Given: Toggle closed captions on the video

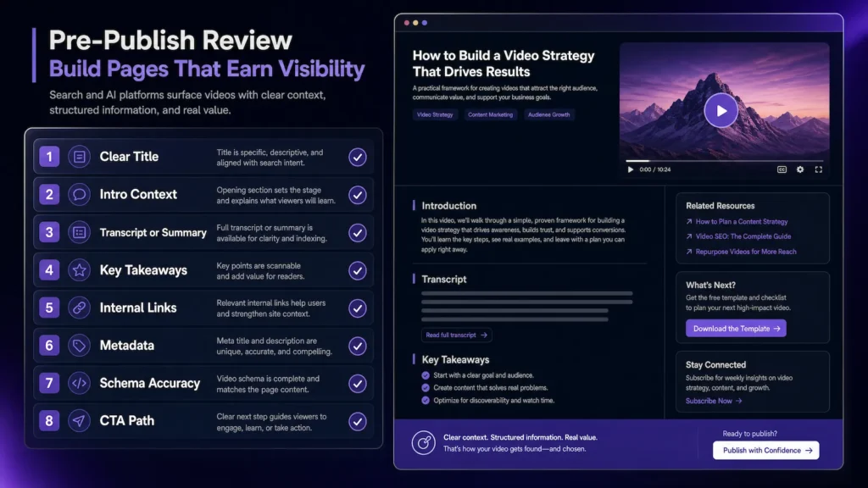Looking at the screenshot, I should (782, 169).
